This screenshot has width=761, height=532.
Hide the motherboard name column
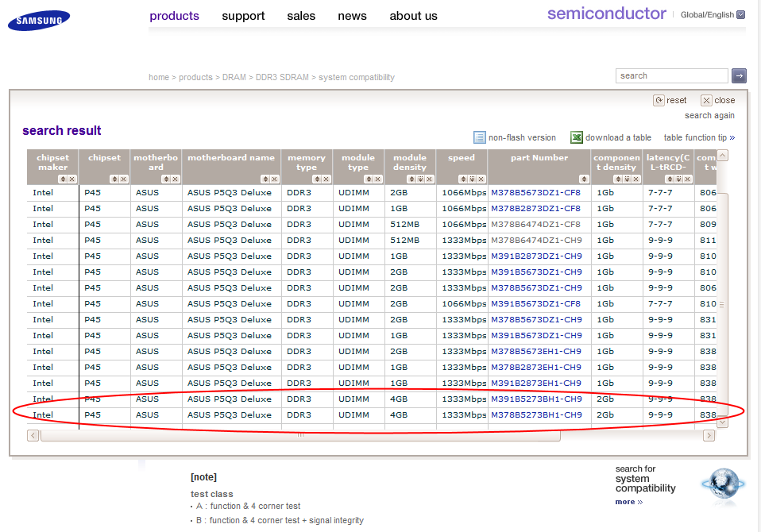pyautogui.click(x=274, y=179)
